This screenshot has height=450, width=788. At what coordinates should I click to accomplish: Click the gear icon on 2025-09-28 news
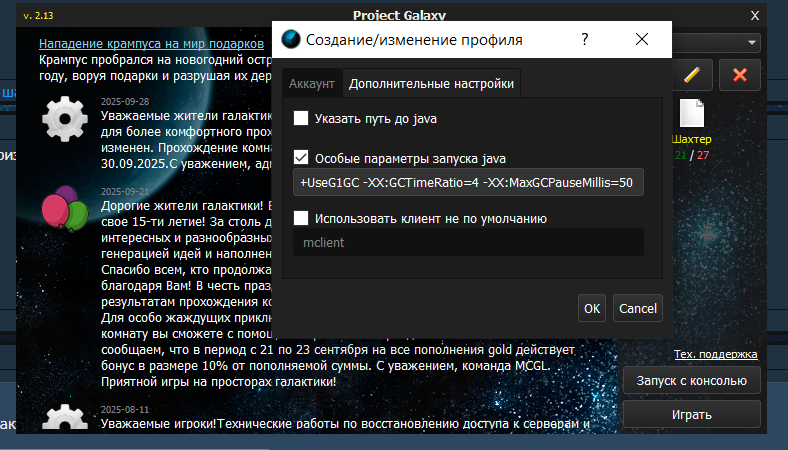(x=65, y=119)
